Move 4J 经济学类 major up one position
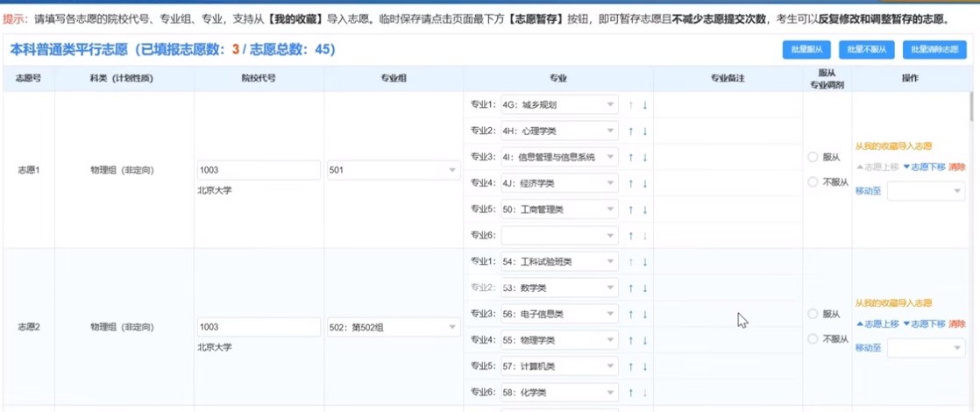 pos(629,184)
